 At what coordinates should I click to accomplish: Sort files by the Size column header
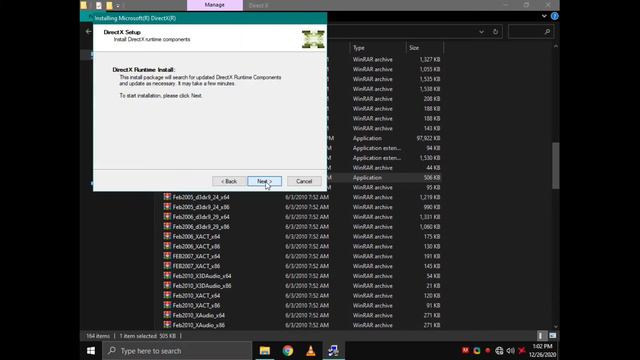coord(414,48)
